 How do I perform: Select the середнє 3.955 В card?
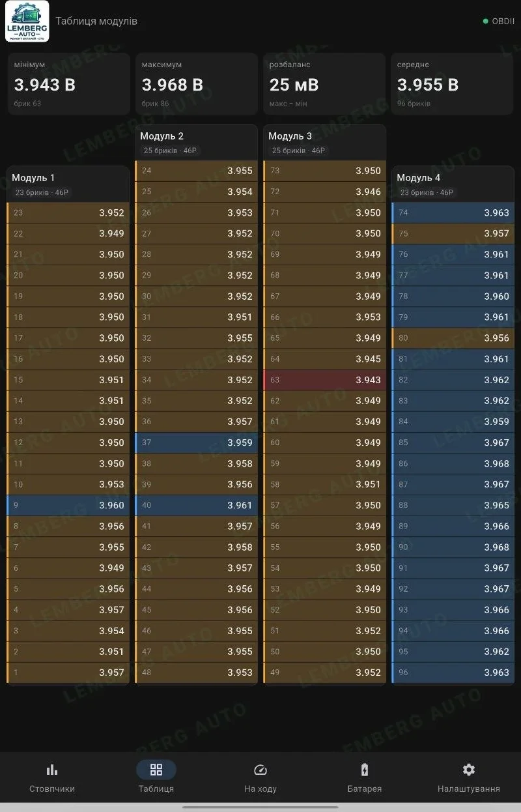click(x=452, y=84)
